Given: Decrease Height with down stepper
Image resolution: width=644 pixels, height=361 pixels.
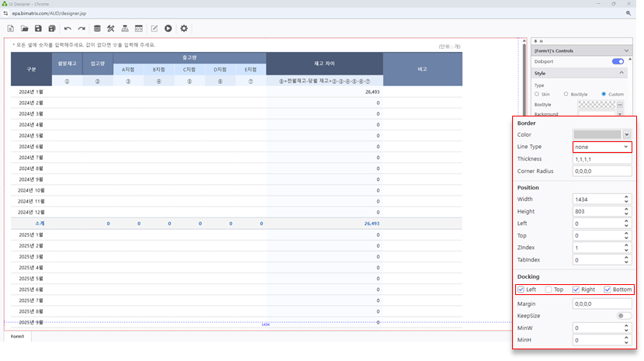Looking at the screenshot, I should [x=626, y=213].
